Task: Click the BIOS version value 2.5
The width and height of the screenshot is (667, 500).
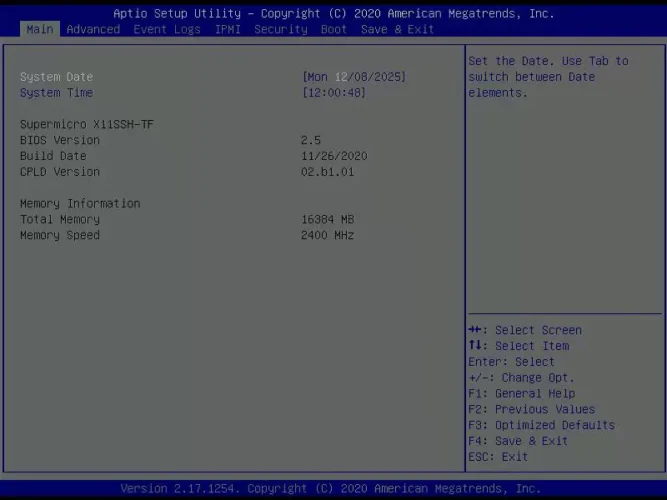Action: (x=311, y=140)
